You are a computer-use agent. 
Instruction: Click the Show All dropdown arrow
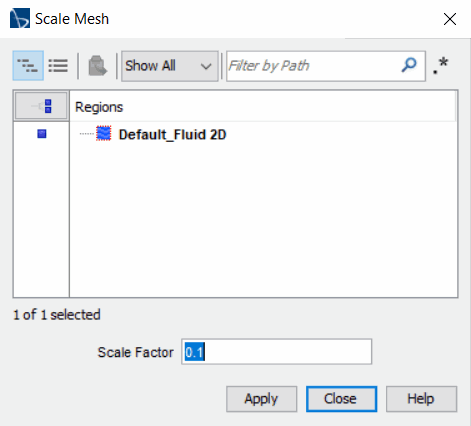tap(206, 66)
